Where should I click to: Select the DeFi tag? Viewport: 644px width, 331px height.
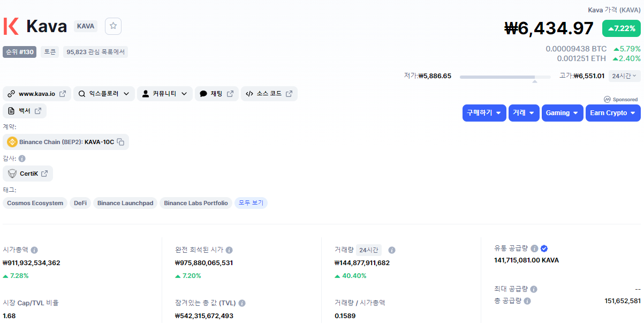click(80, 203)
